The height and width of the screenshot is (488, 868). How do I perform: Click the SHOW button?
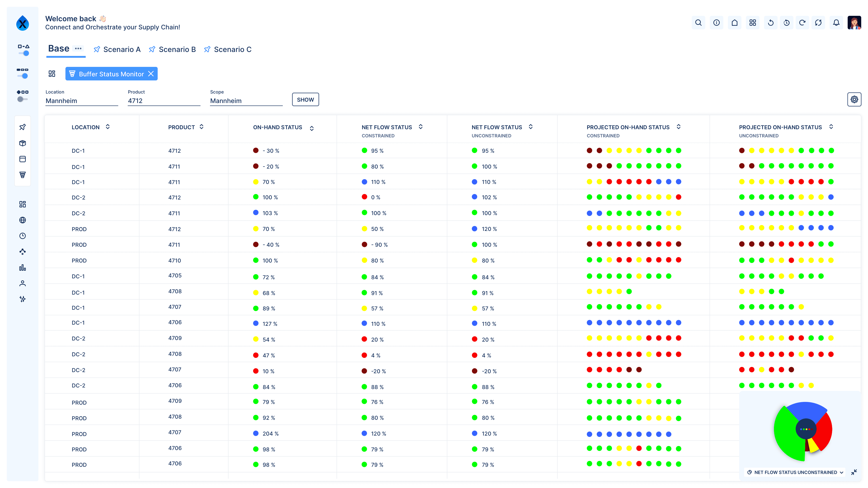pos(305,100)
